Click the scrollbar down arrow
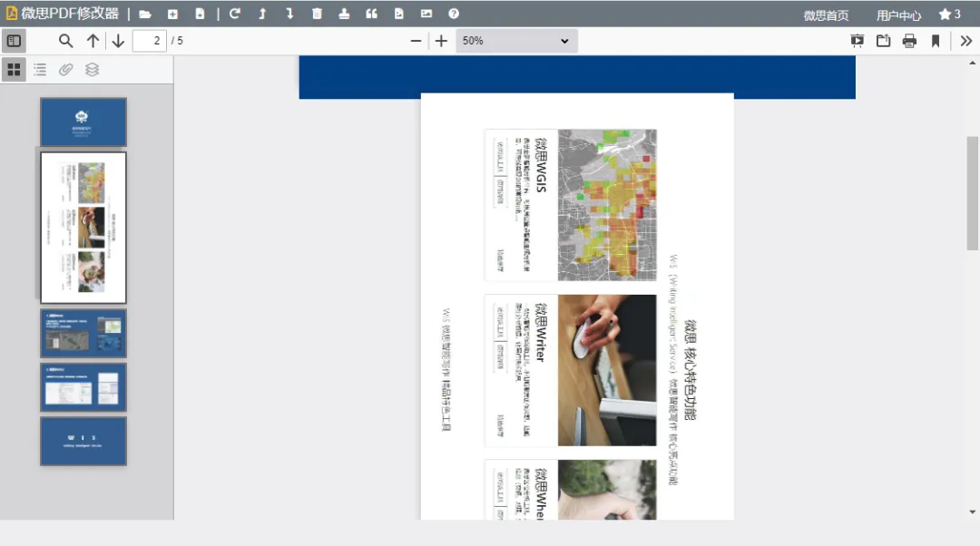This screenshot has height=546, width=980. [973, 512]
